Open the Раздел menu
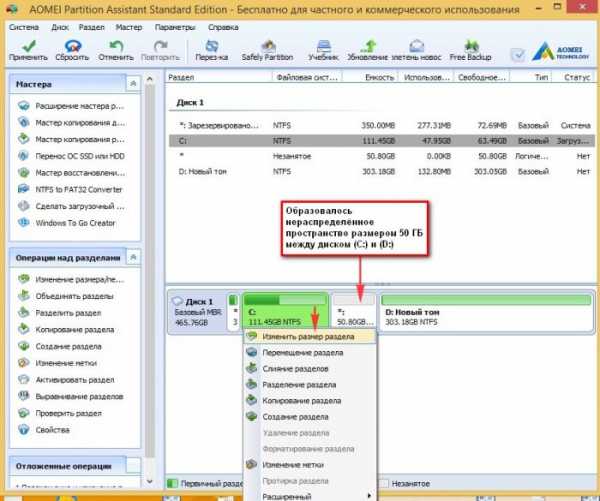Image resolution: width=600 pixels, height=501 pixels. [x=91, y=27]
